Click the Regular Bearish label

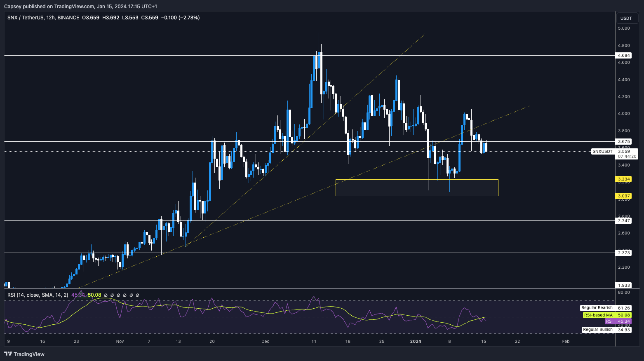[597, 308]
